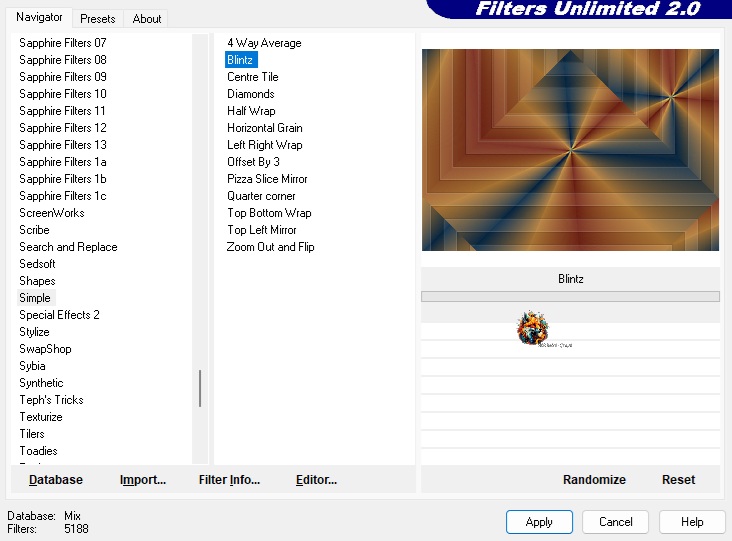The image size is (732, 541).
Task: Select the Toadies category
Action: pos(38,451)
